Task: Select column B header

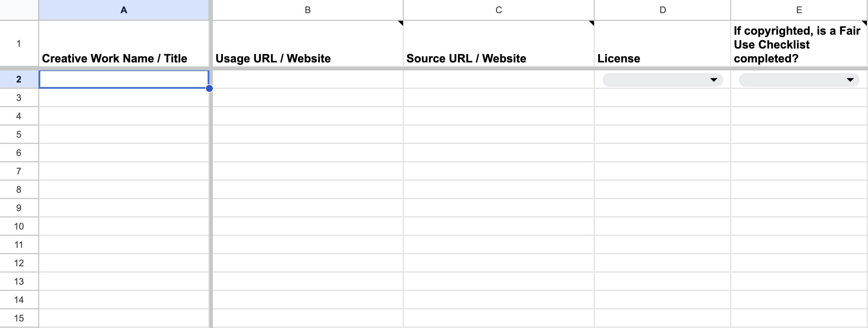Action: pos(308,10)
